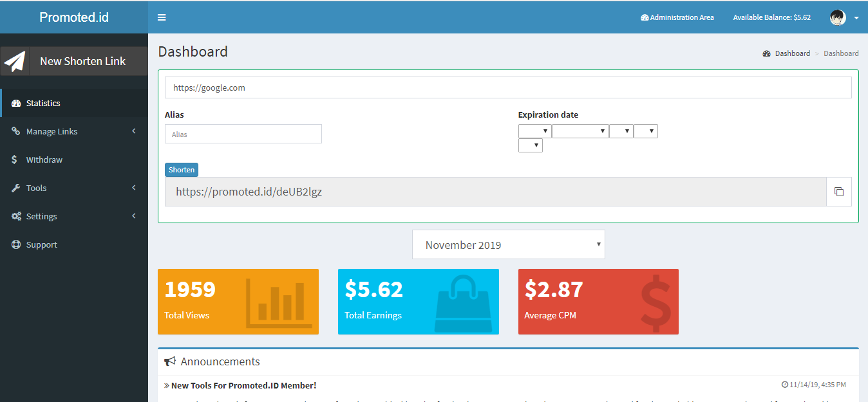Click the $5.62 Total Earnings card
This screenshot has height=402, width=868.
(x=419, y=302)
